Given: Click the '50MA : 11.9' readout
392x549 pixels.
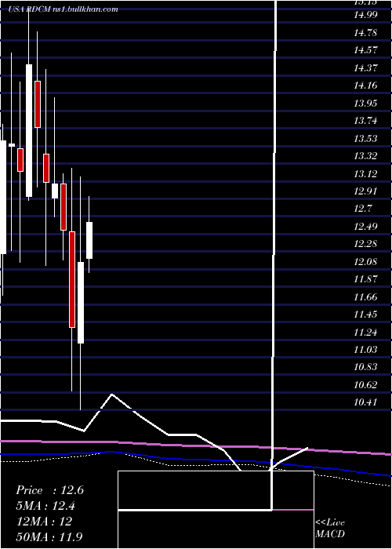Looking at the screenshot, I should point(49,536).
